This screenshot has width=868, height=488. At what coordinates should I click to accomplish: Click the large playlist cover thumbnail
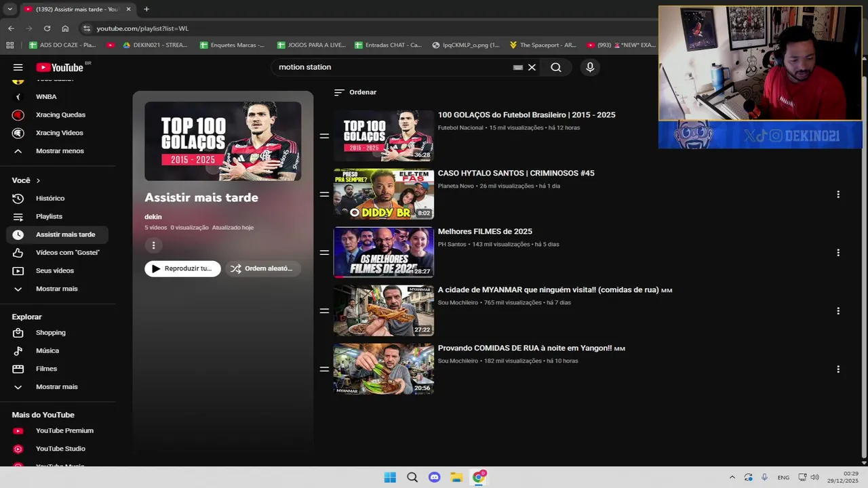coord(223,141)
